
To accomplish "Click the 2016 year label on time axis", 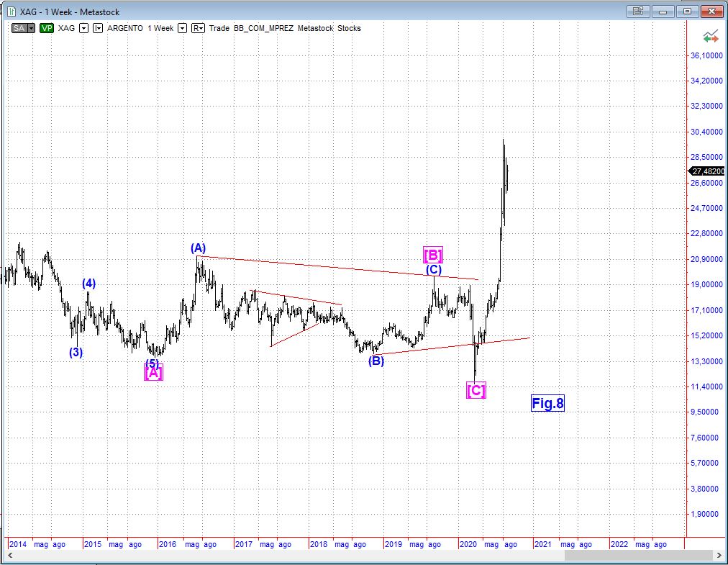I will 168,544.
